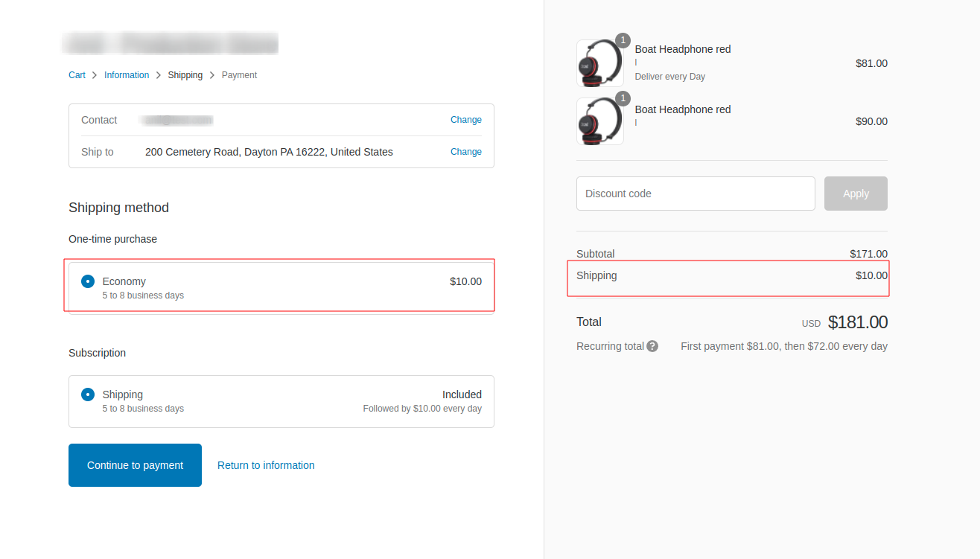Click quantity badge on the $90.00 headphone
The width and height of the screenshot is (980, 559).
coord(623,98)
